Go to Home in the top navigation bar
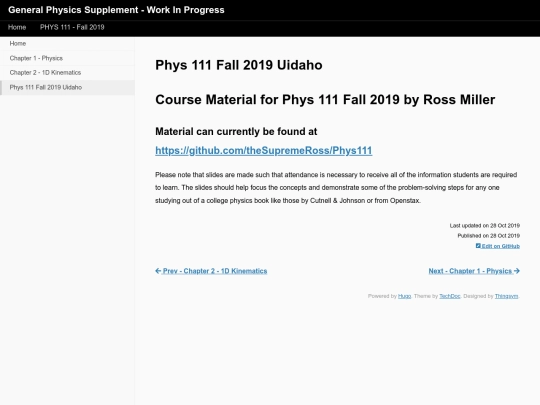The width and height of the screenshot is (540, 405). [17, 27]
